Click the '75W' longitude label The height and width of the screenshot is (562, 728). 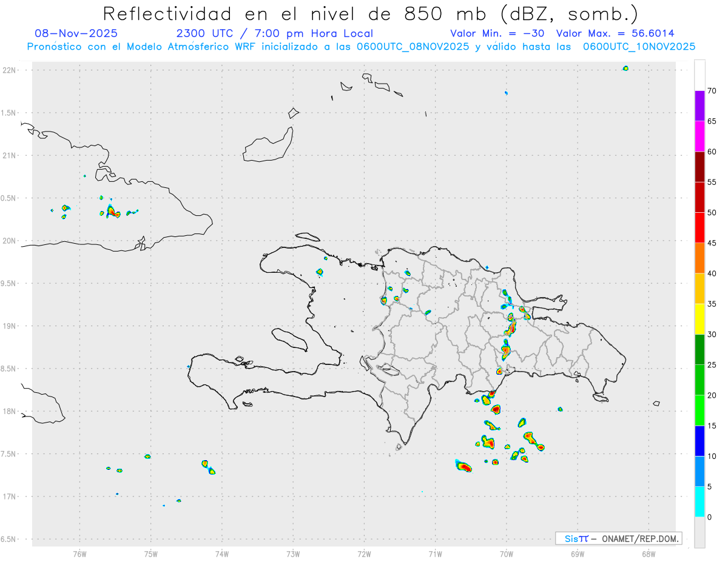pos(150,554)
